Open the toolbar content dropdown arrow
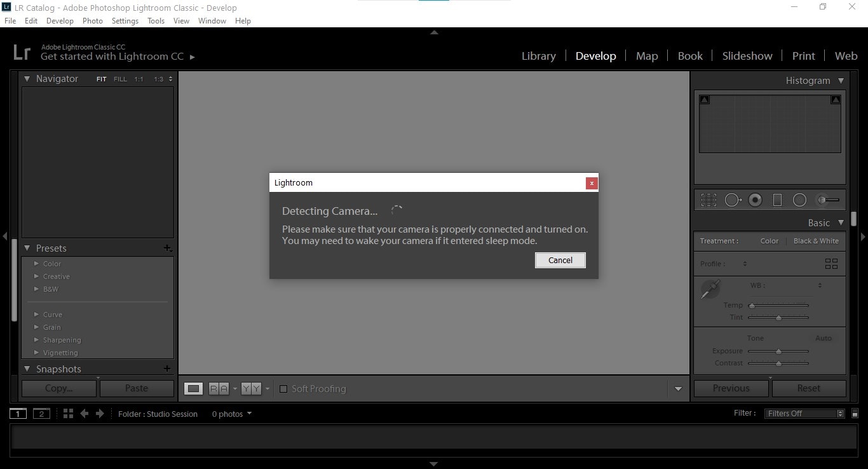This screenshot has width=868, height=469. (x=678, y=389)
